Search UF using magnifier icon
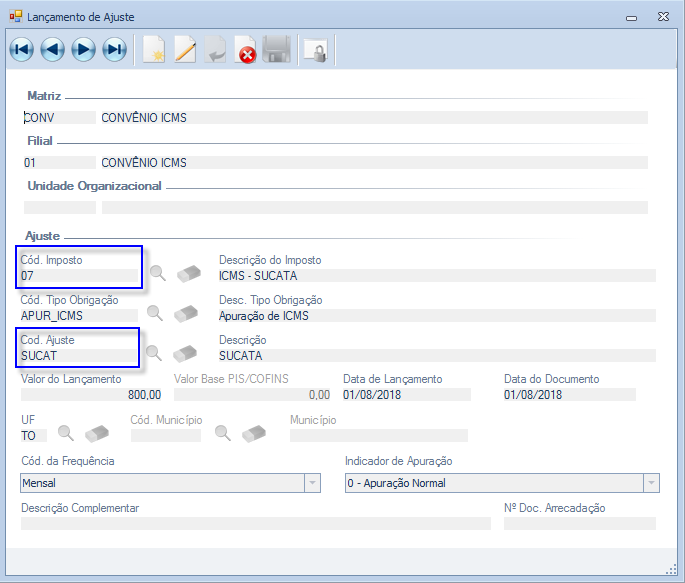This screenshot has width=685, height=583. 66,433
